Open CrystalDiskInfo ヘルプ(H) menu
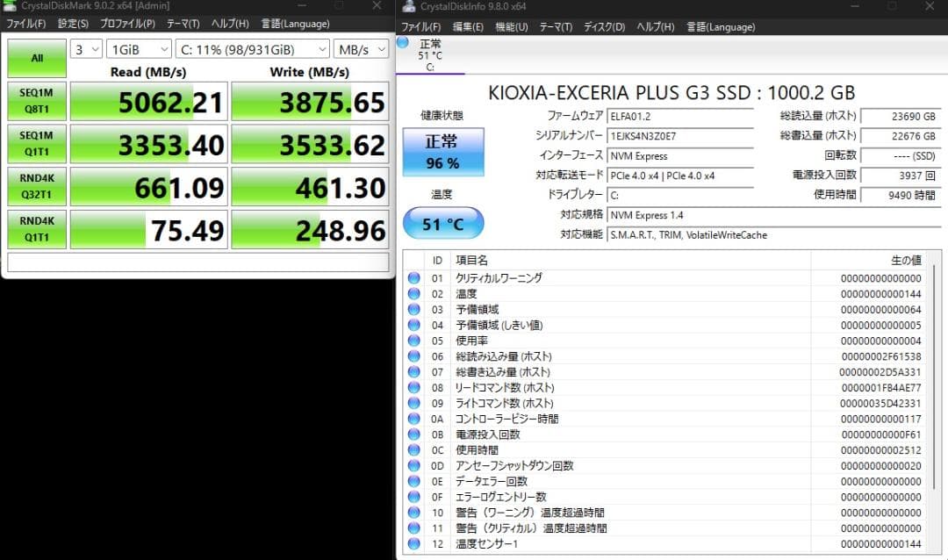This screenshot has height=560, width=948. tap(656, 27)
